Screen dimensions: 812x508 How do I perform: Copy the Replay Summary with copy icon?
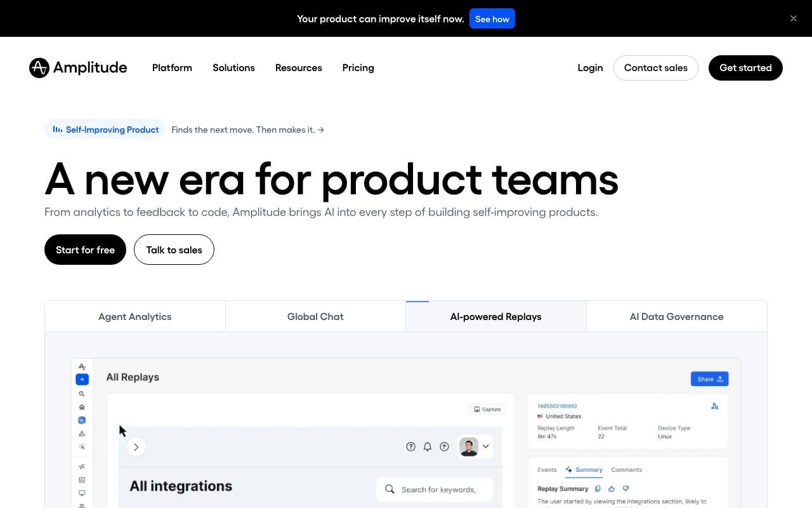tap(598, 489)
